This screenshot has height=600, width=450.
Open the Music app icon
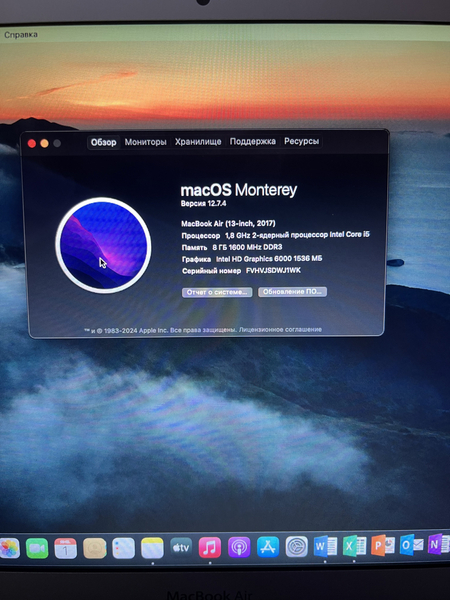pos(210,547)
